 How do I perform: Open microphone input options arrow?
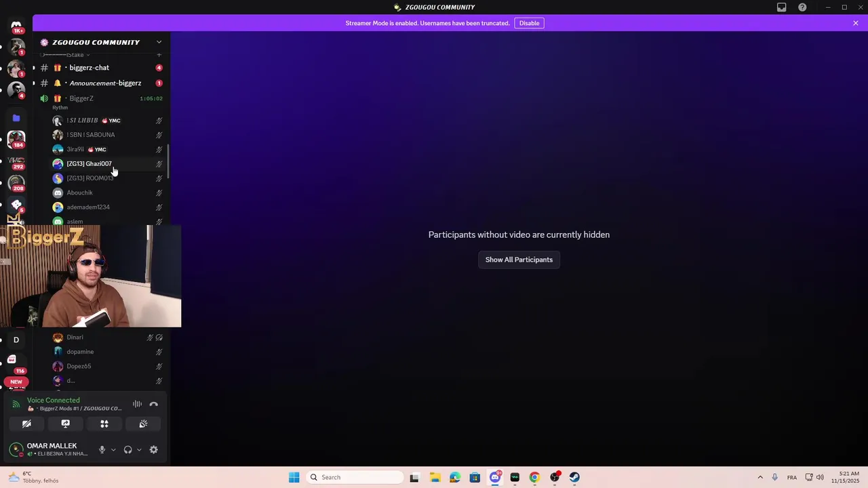(113, 449)
